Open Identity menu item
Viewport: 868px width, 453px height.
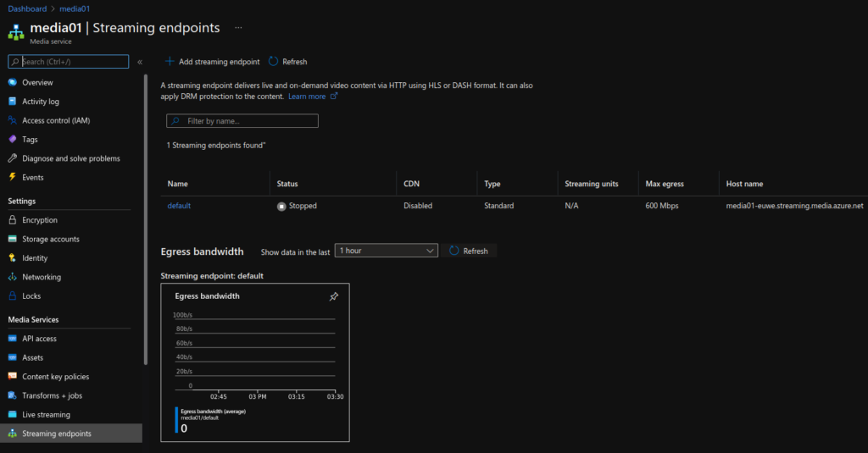(x=35, y=257)
